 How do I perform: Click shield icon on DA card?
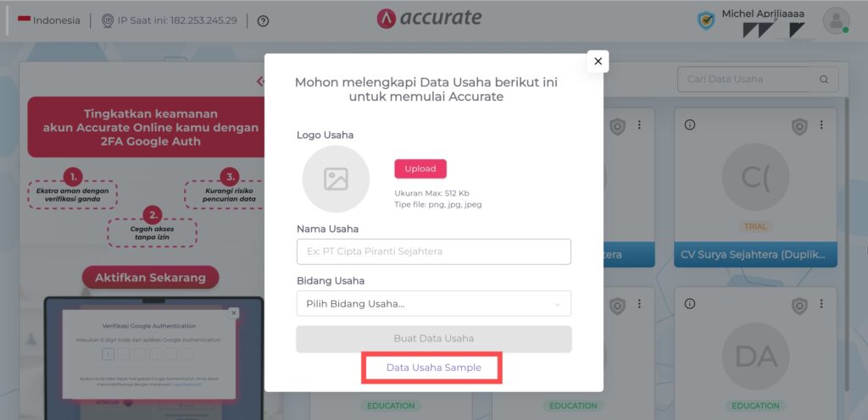tap(799, 306)
